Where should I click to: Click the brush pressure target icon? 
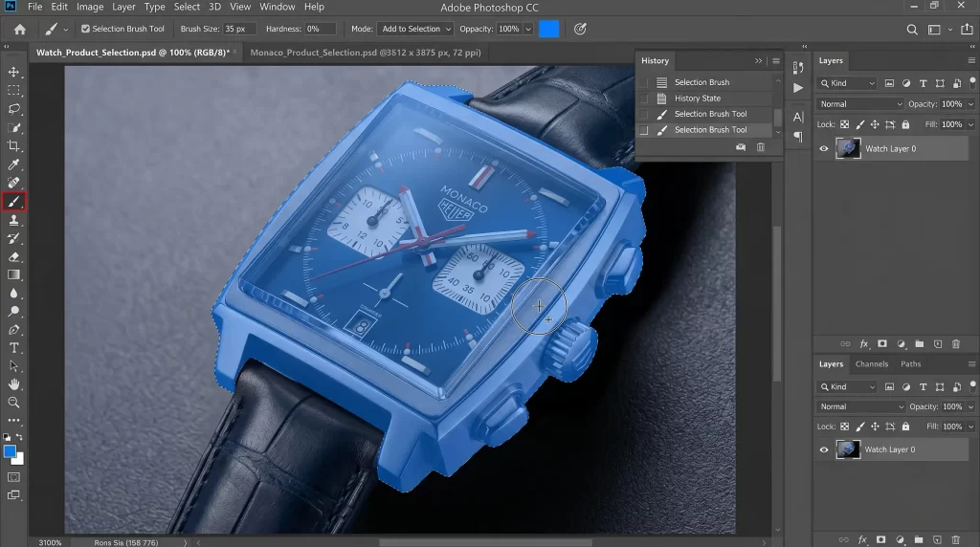click(580, 29)
